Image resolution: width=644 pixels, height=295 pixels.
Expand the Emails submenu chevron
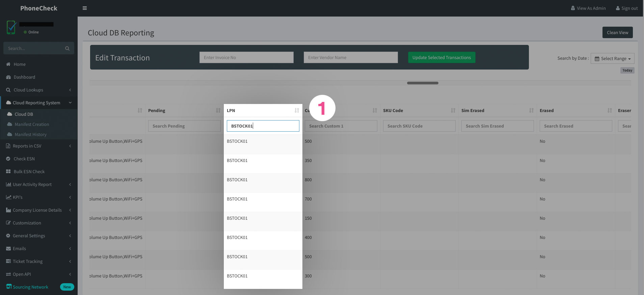[x=70, y=248]
